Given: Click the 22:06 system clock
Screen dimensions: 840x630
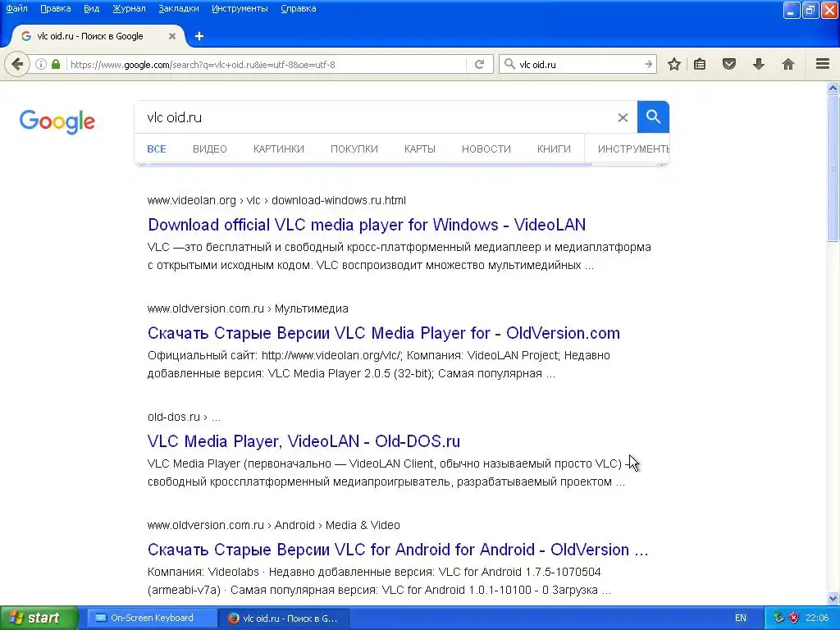Looking at the screenshot, I should tap(817, 618).
